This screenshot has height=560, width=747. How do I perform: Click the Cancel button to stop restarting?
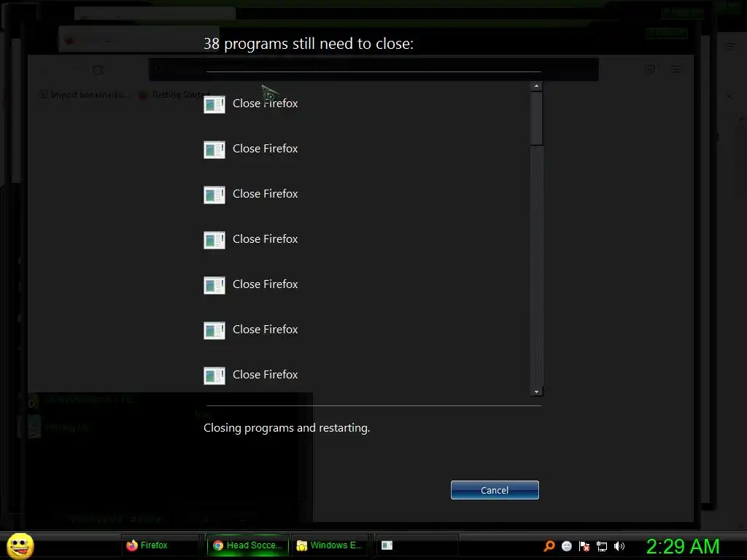pos(495,490)
